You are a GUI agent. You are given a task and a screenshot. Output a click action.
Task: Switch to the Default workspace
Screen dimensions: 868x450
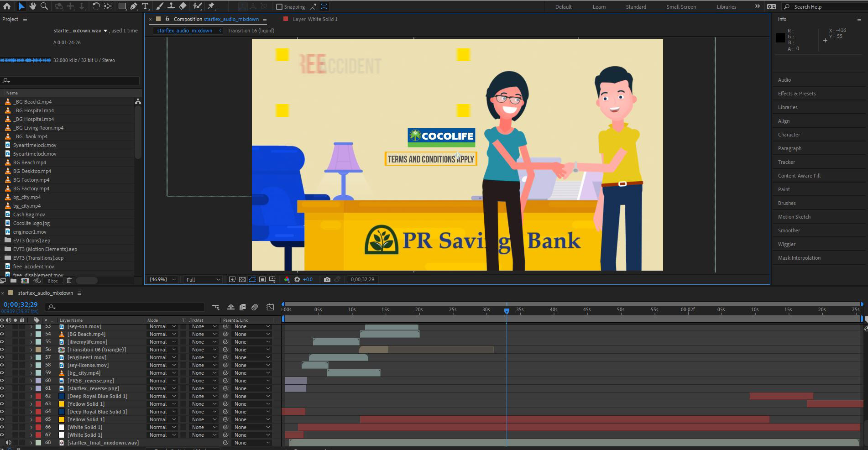(x=564, y=7)
